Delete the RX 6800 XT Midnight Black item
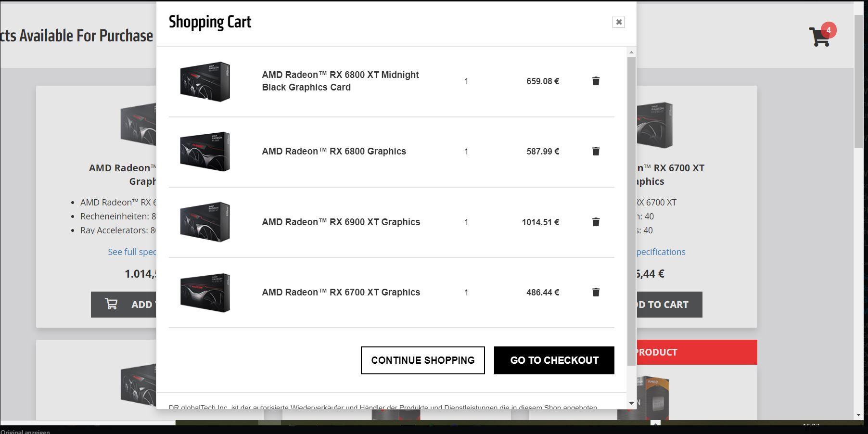The image size is (868, 434). (x=596, y=81)
